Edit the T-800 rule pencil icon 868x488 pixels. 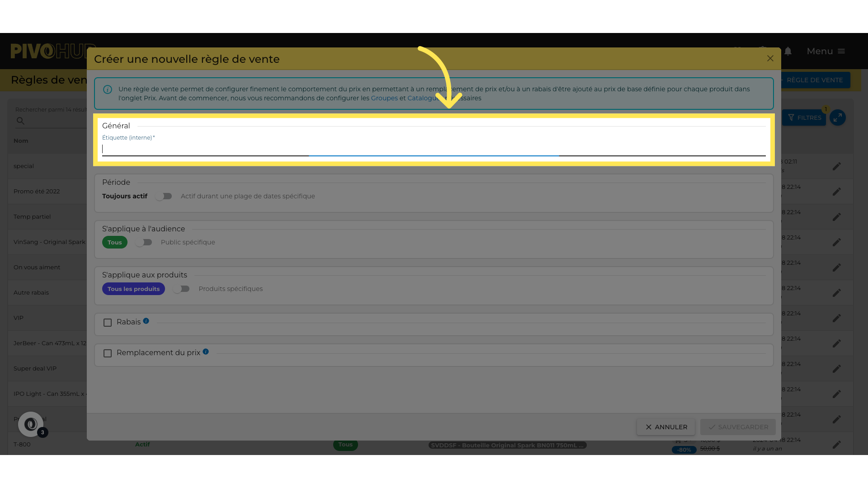[837, 445]
